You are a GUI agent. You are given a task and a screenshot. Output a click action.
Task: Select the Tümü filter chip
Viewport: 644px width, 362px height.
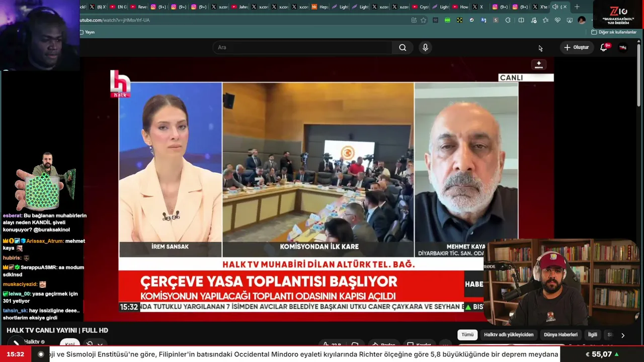467,335
